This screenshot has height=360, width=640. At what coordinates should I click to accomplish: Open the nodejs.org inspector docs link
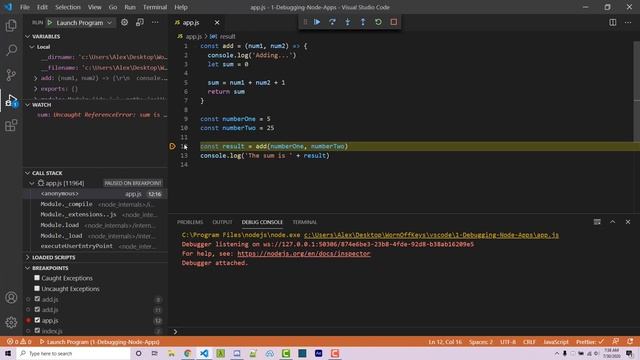(304, 253)
